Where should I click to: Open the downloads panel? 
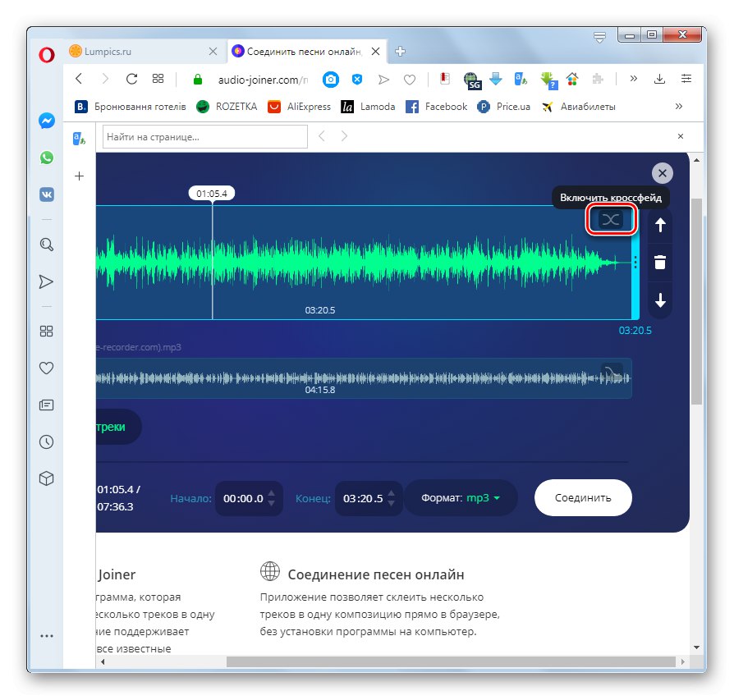(x=659, y=79)
